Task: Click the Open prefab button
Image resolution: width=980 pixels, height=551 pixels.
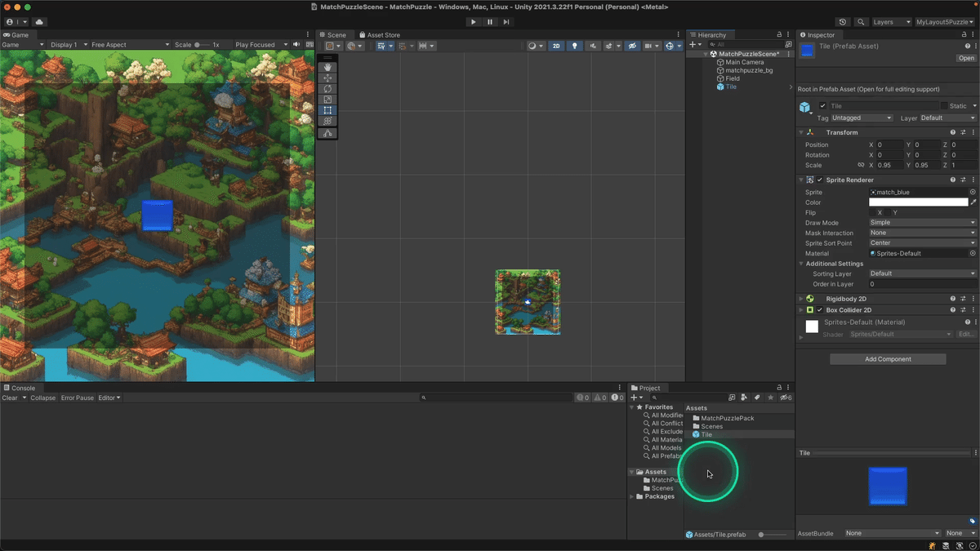Action: click(966, 58)
